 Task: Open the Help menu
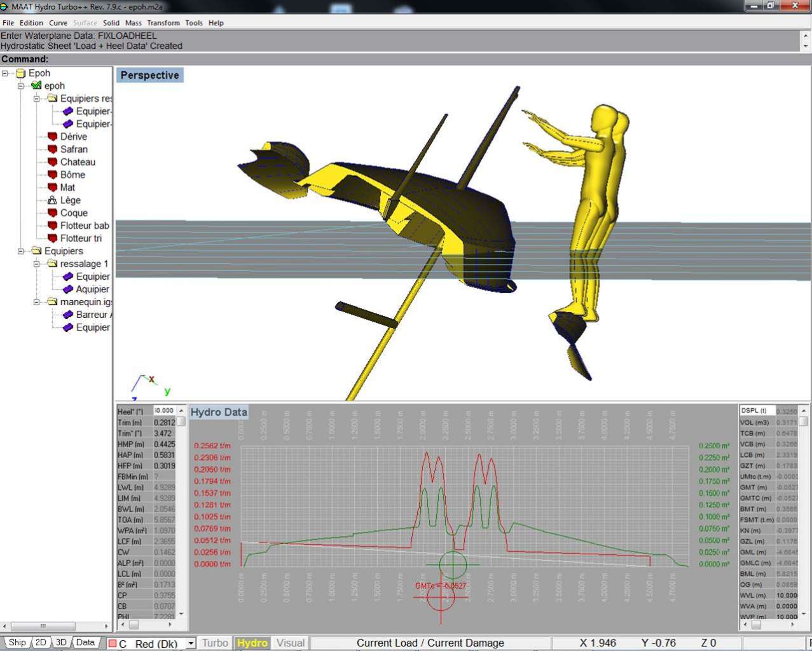point(216,23)
